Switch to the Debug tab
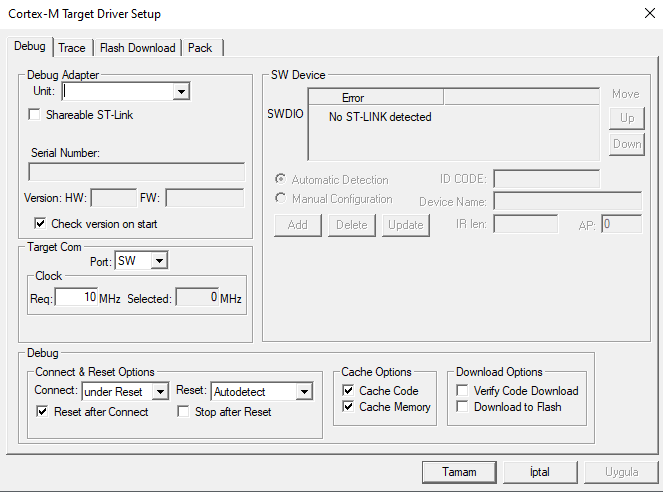The image size is (663, 492). click(x=30, y=46)
